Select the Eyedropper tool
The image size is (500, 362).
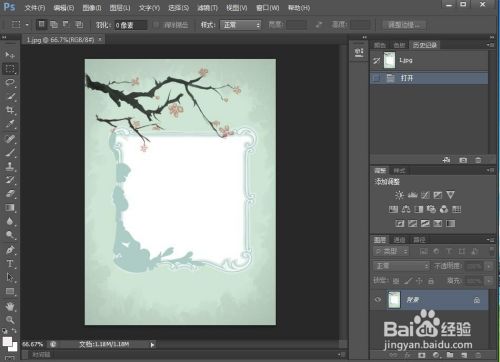10,124
